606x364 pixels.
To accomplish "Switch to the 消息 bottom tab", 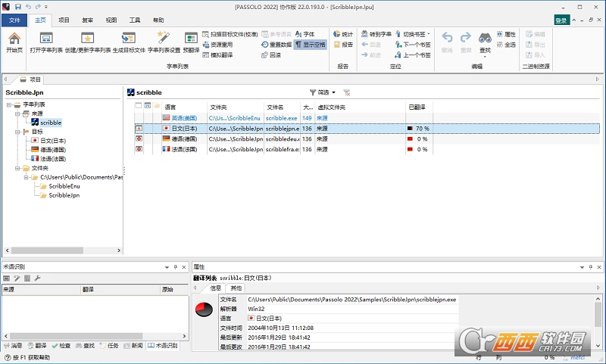I will tap(12, 346).
